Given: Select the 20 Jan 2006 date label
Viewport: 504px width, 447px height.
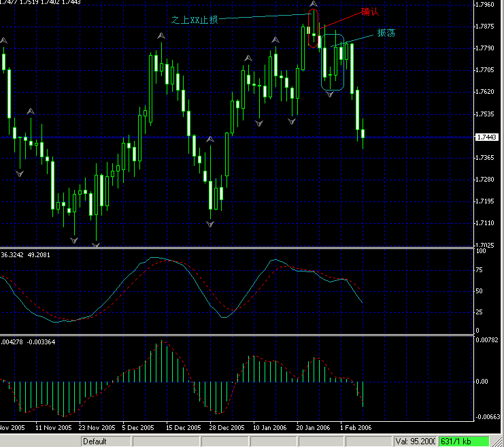Looking at the screenshot, I should coord(313,428).
